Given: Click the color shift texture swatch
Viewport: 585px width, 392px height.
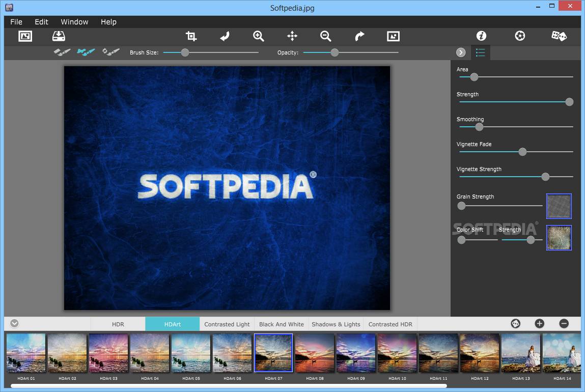Looking at the screenshot, I should point(559,238).
